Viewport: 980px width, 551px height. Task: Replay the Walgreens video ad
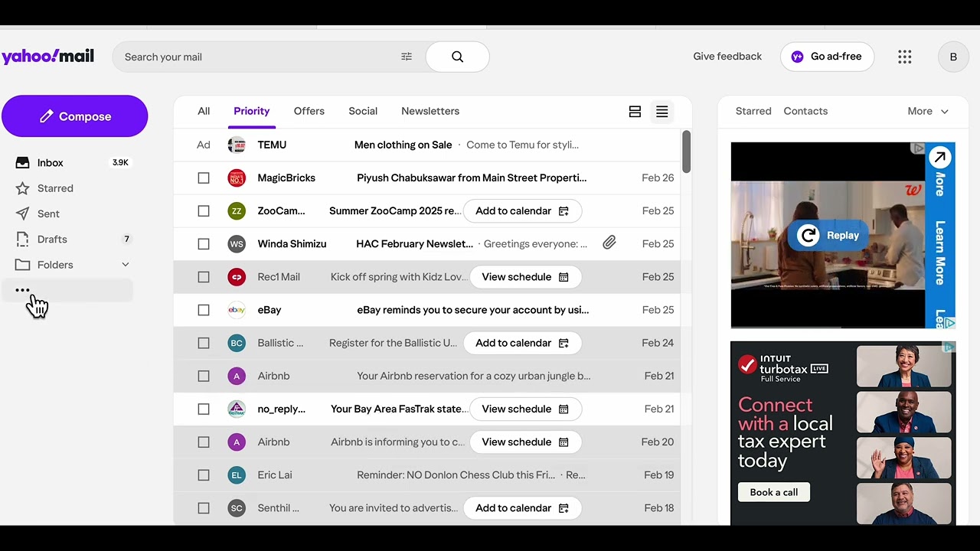click(828, 236)
